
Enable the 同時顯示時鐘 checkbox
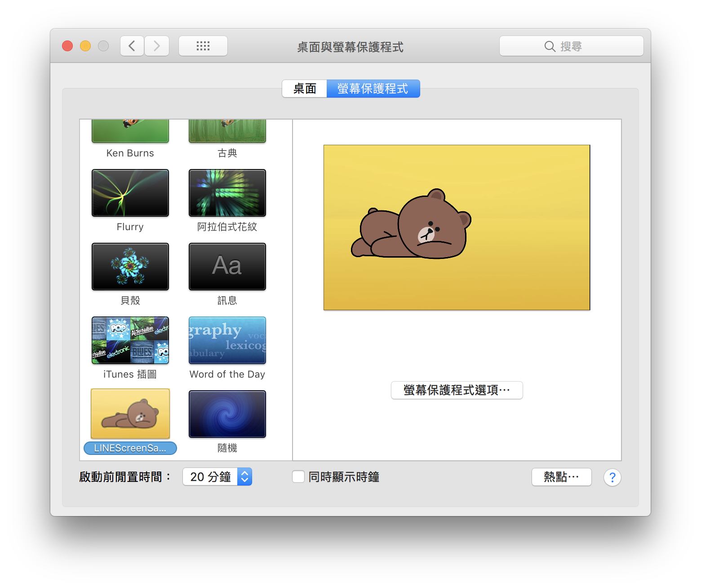tap(298, 477)
